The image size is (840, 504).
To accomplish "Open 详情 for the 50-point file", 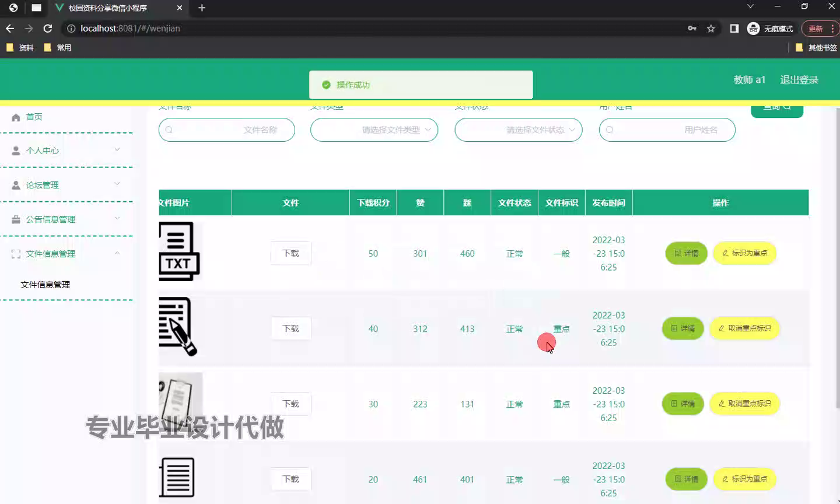I will click(686, 253).
